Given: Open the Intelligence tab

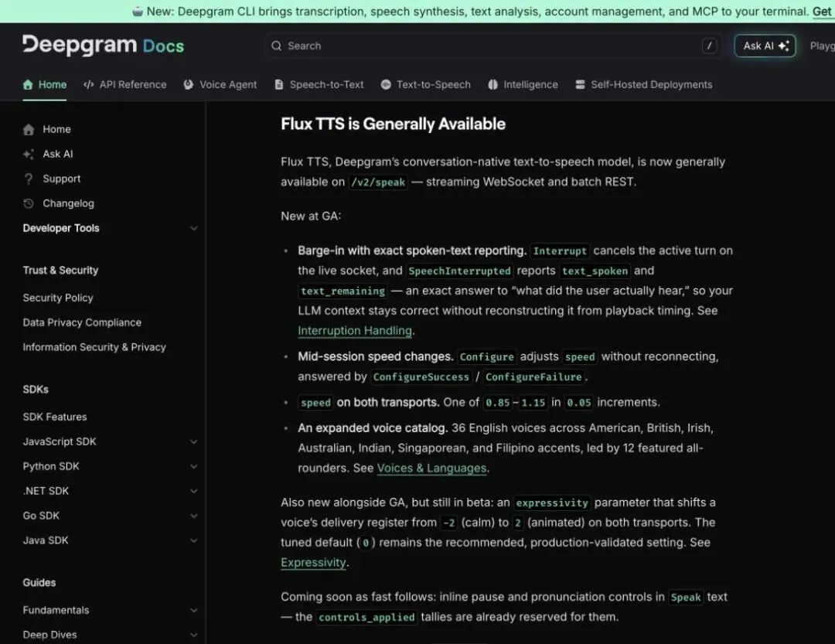Looking at the screenshot, I should (x=523, y=84).
